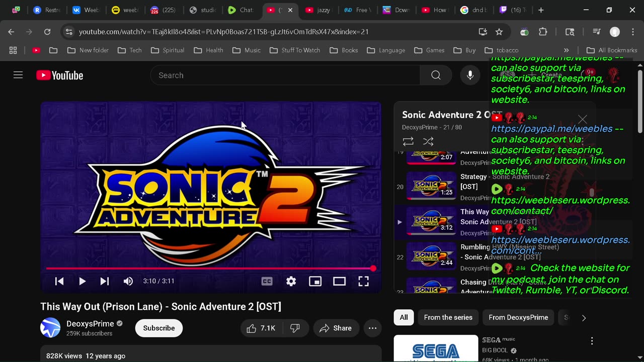
Task: Bookmark this page with star
Action: (x=499, y=32)
